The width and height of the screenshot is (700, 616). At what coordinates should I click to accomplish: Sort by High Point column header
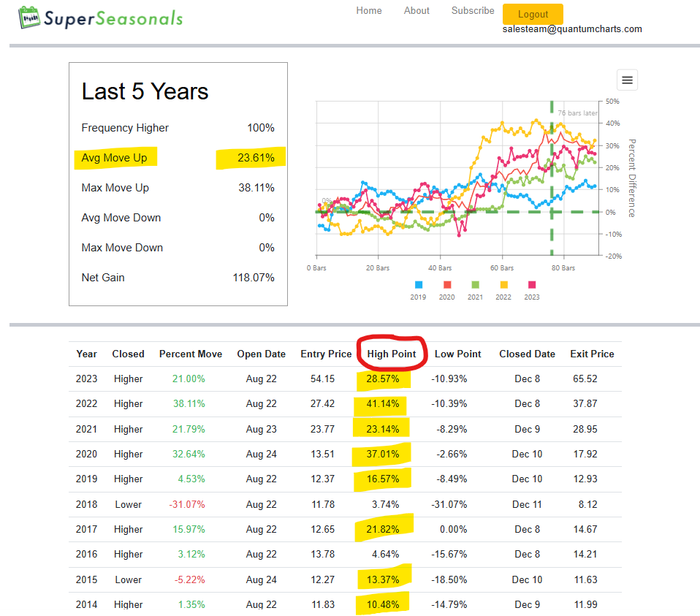pyautogui.click(x=392, y=354)
